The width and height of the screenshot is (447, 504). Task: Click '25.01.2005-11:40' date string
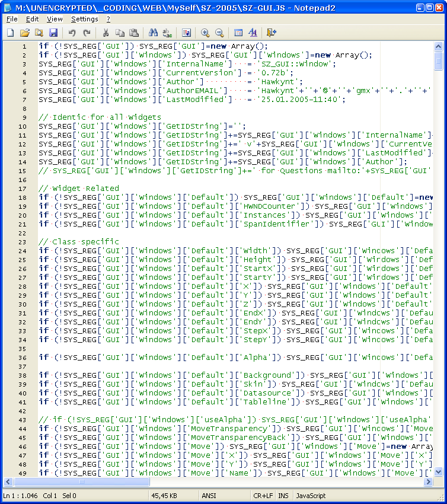[299, 100]
